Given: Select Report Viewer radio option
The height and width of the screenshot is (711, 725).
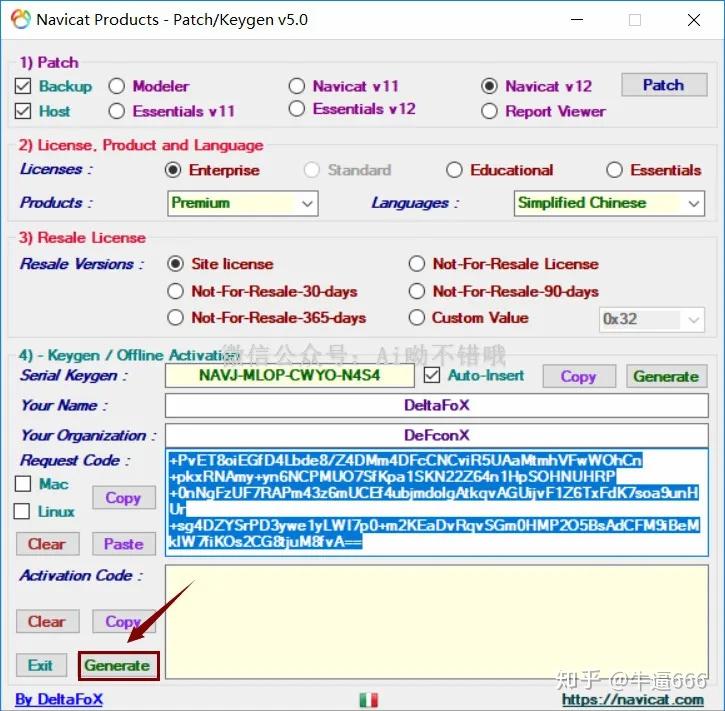Looking at the screenshot, I should pos(489,111).
